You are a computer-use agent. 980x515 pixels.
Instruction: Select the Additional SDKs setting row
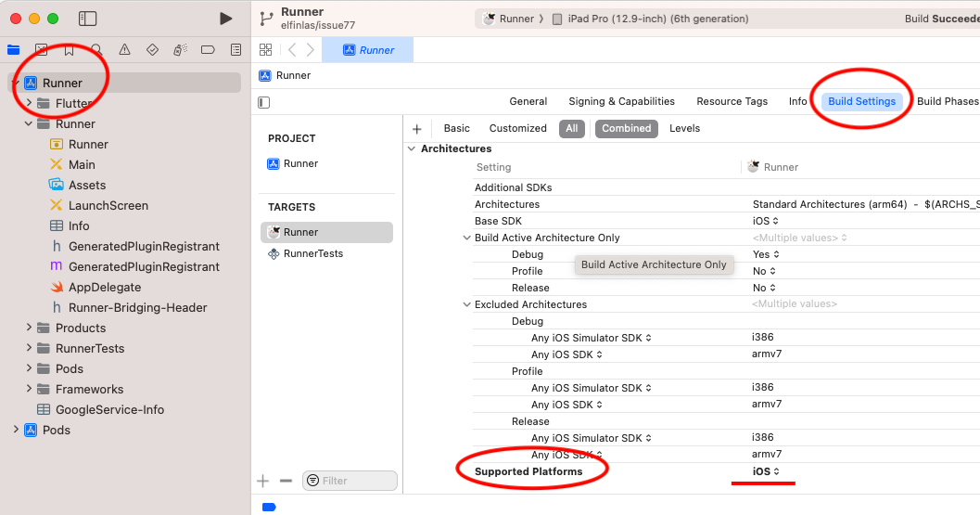click(726, 187)
